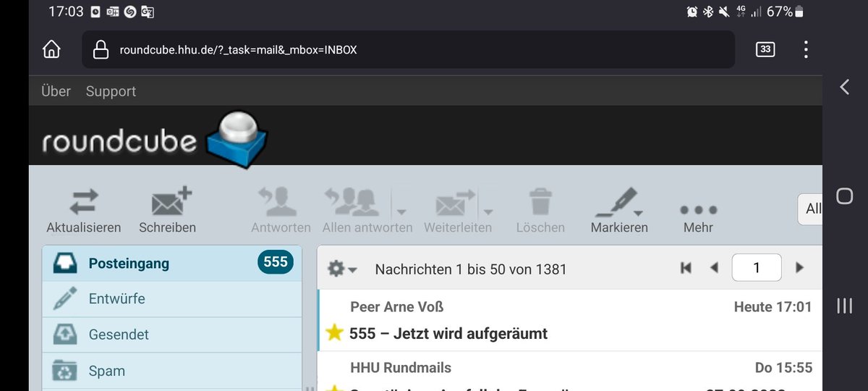
Task: Open the Über link
Action: 56,91
